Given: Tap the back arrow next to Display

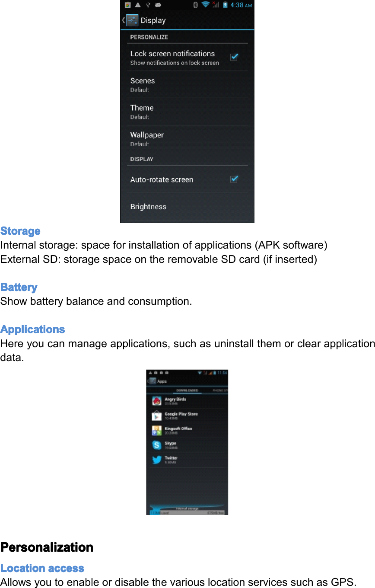Looking at the screenshot, I should pos(123,20).
